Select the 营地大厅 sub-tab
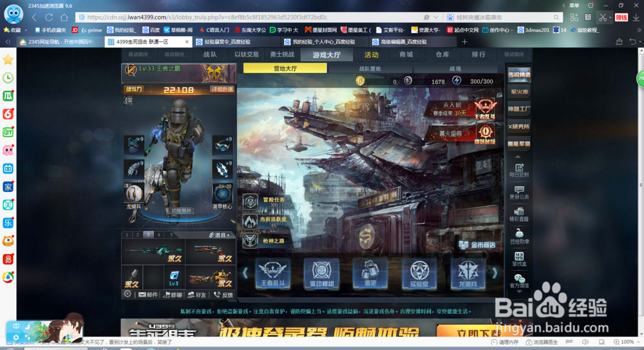This screenshot has width=644, height=350. click(285, 68)
